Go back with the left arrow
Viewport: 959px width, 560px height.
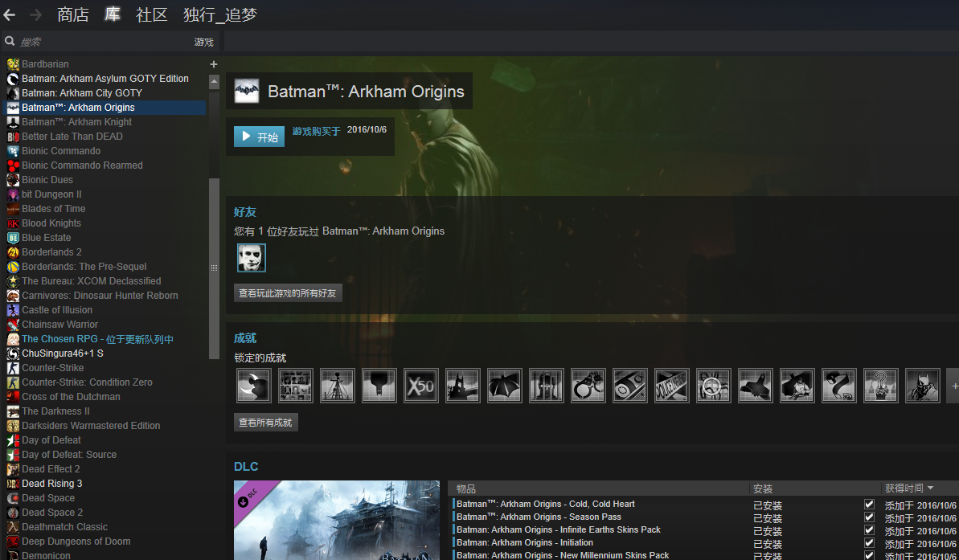9,14
